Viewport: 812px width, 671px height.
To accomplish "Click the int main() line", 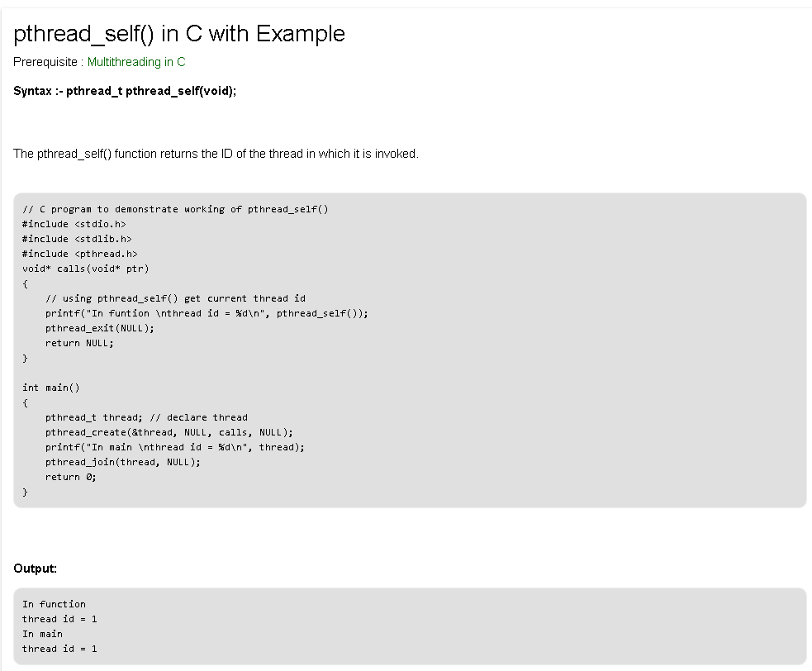I will point(51,388).
